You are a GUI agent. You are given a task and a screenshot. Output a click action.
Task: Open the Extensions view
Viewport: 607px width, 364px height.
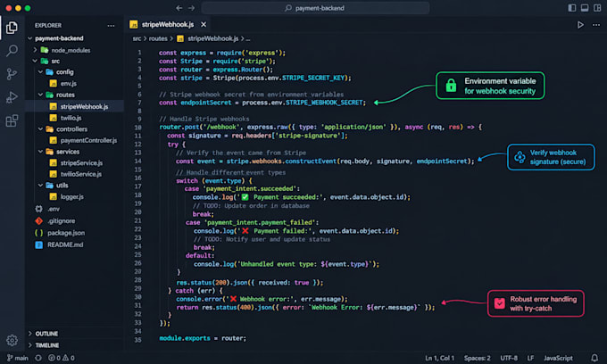pyautogui.click(x=12, y=120)
